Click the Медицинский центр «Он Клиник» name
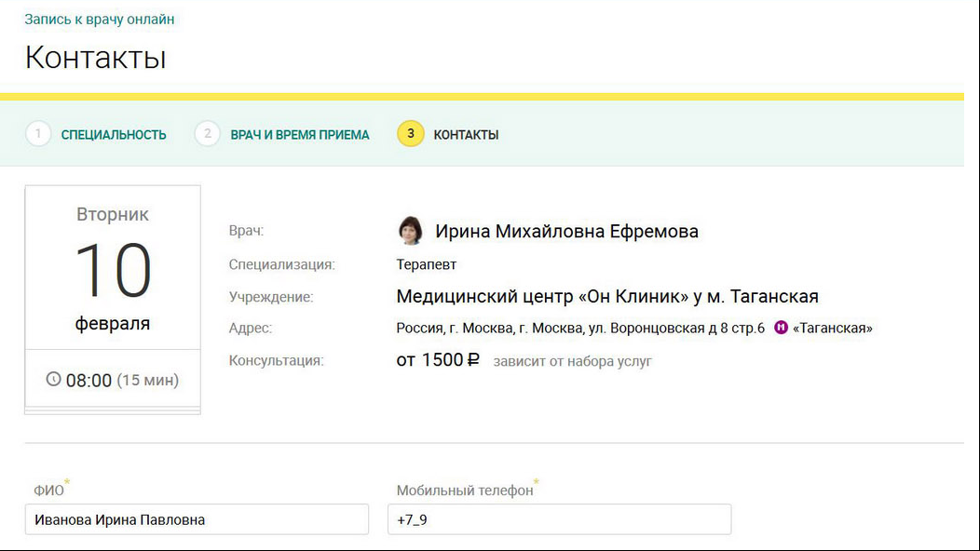 (x=607, y=296)
